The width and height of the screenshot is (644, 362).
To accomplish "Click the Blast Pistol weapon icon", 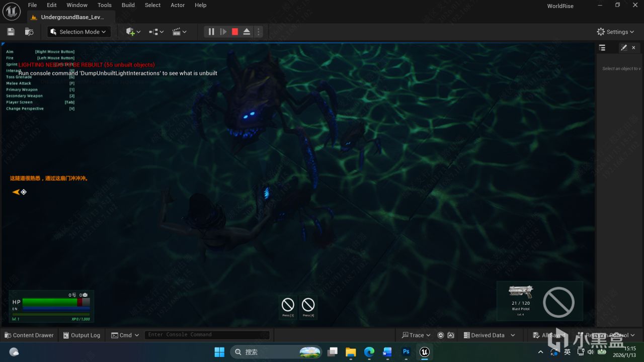I will click(521, 292).
